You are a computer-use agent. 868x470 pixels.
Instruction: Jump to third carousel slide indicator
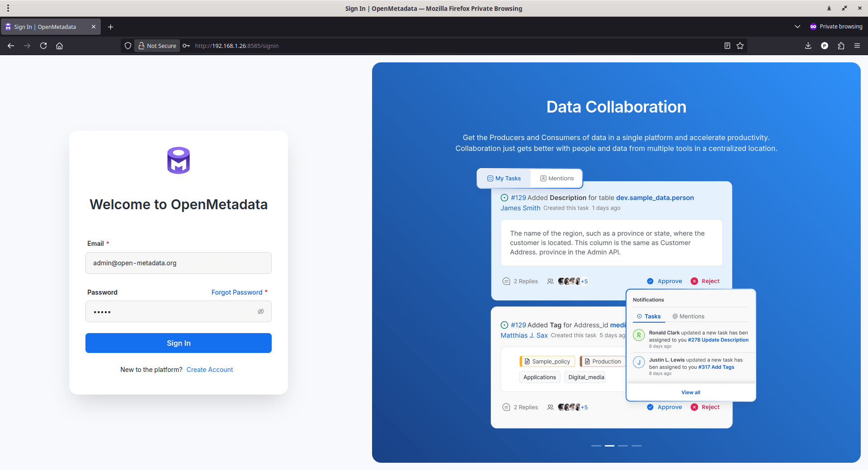623,446
